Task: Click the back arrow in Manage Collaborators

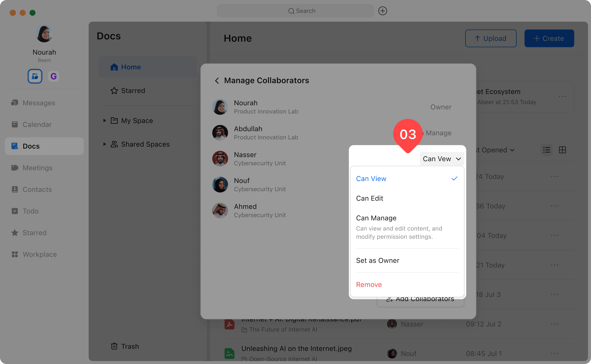Action: [x=217, y=81]
